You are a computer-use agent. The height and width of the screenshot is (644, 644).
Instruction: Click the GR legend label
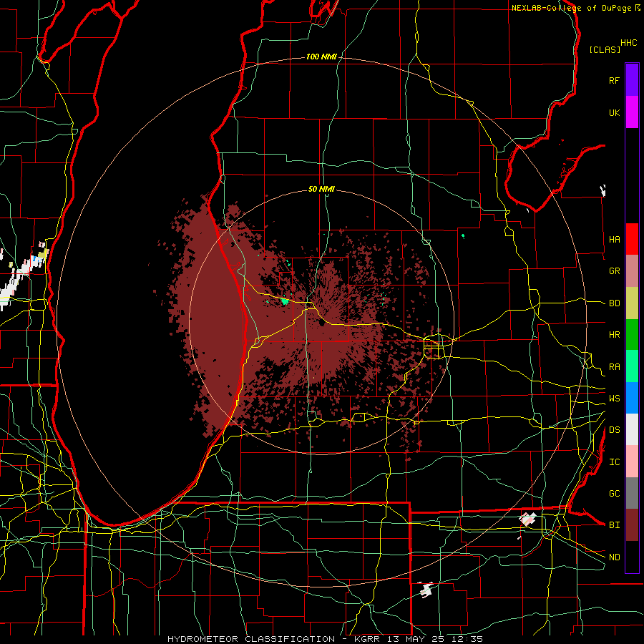click(x=614, y=271)
